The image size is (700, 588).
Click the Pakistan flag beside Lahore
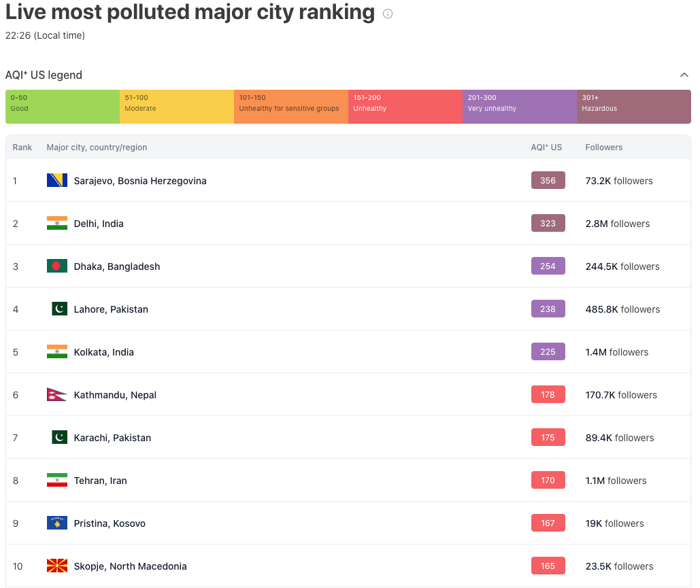pos(59,309)
